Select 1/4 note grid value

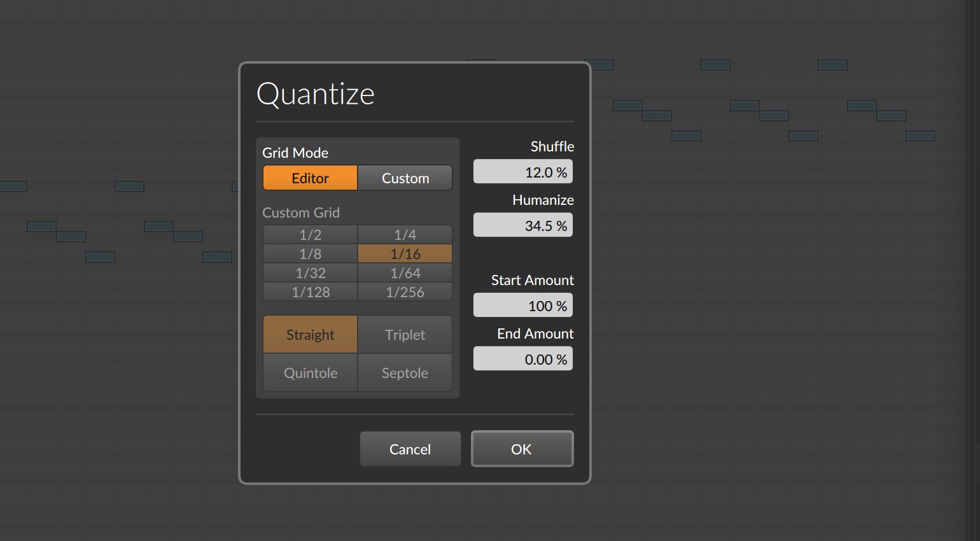tap(405, 234)
